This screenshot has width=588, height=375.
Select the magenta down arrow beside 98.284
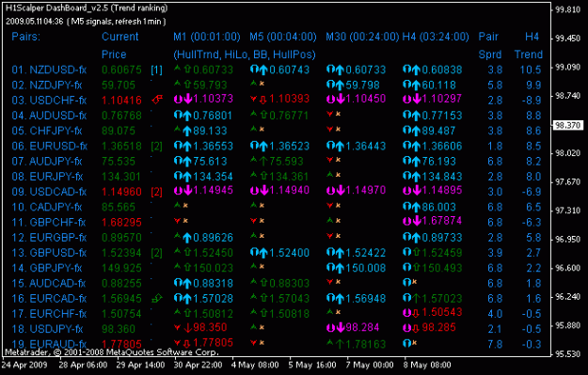341,328
